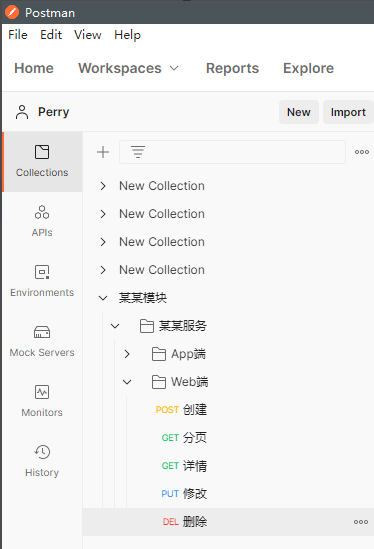Click the Postman logo icon in title bar
Image resolution: width=374 pixels, height=549 pixels.
pos(12,12)
